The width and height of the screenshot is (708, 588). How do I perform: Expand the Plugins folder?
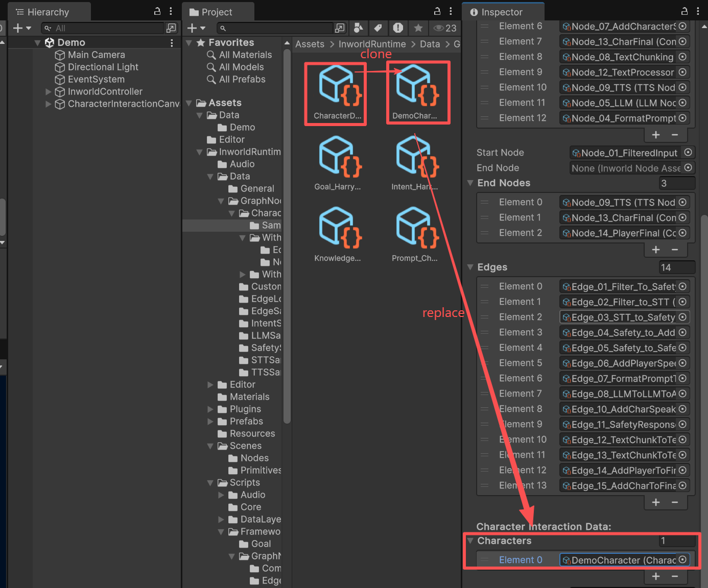pos(210,409)
